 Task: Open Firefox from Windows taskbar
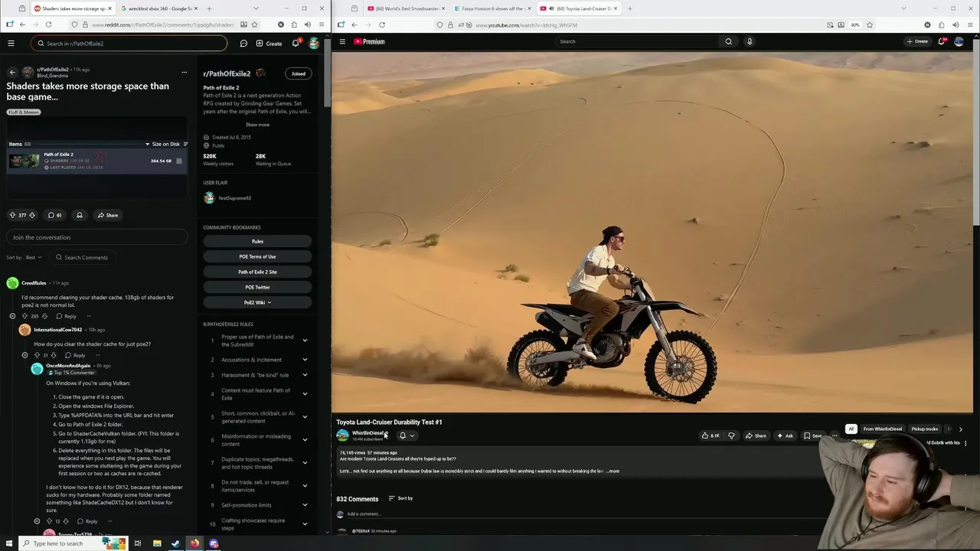[194, 543]
